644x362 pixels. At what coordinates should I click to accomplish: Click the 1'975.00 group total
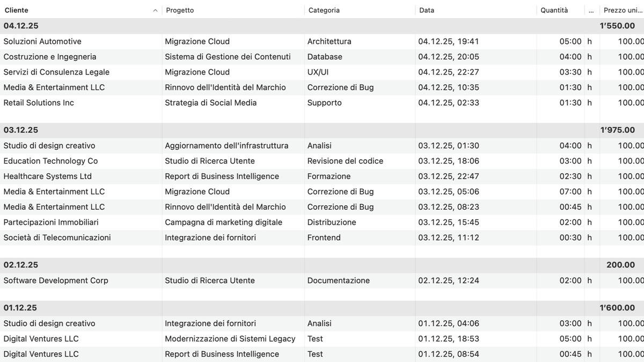click(x=617, y=130)
